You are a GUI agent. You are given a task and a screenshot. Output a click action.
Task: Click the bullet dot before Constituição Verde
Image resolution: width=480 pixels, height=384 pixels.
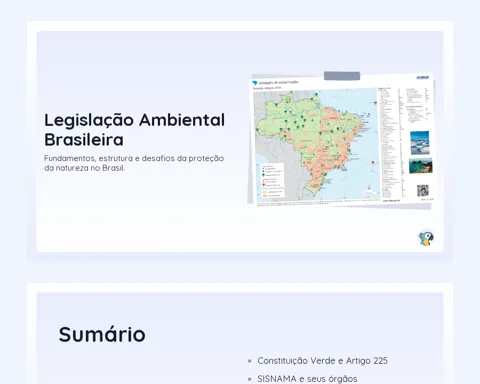click(250, 361)
